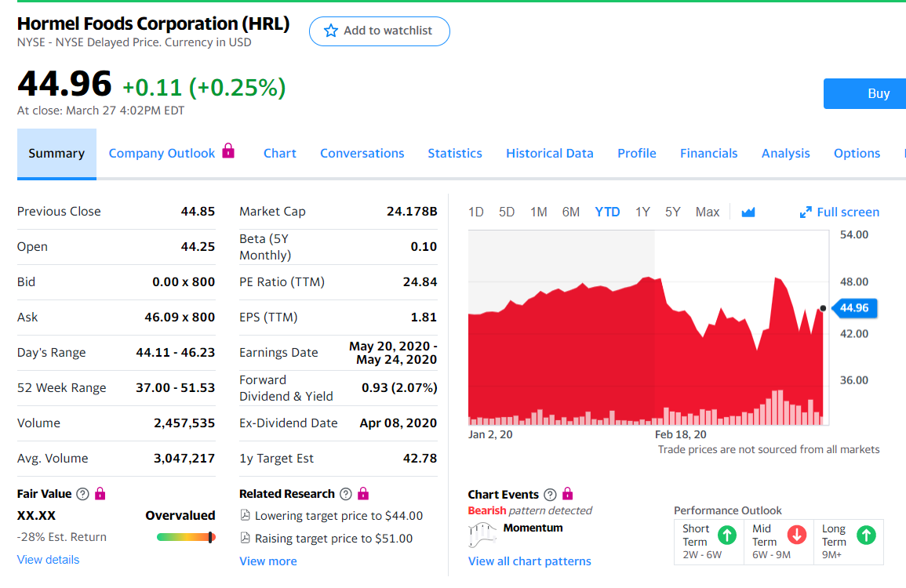Open View all chart patterns link
This screenshot has width=906, height=588.
(x=529, y=561)
